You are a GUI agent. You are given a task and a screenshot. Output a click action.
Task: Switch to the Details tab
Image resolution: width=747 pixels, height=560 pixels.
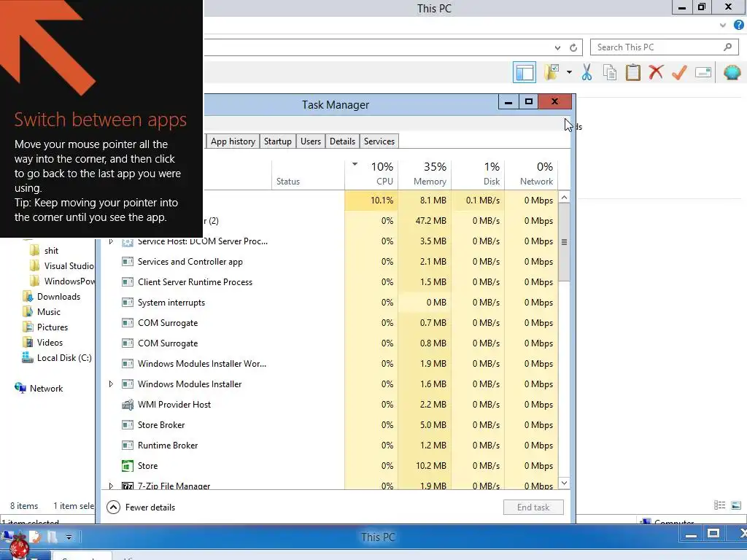tap(343, 141)
